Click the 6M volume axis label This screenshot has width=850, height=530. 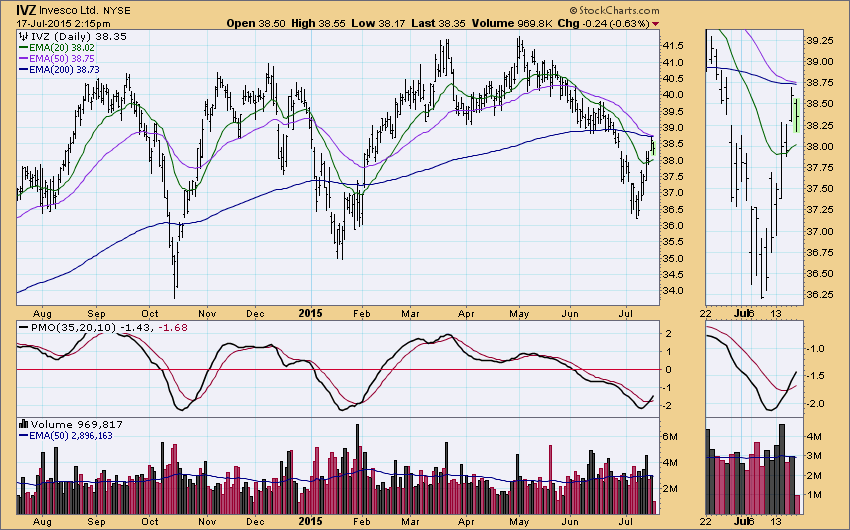click(x=671, y=437)
